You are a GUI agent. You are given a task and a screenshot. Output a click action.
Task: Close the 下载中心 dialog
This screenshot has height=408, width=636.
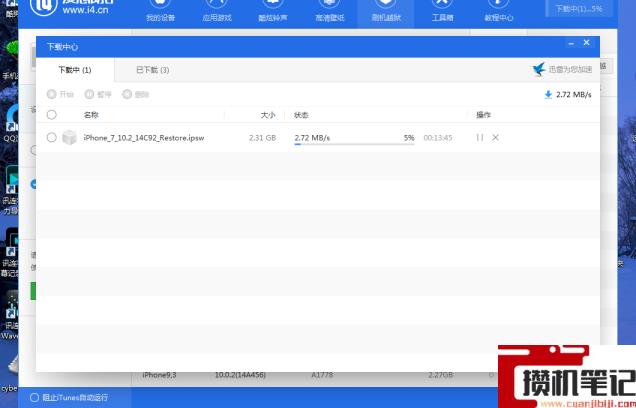click(587, 43)
